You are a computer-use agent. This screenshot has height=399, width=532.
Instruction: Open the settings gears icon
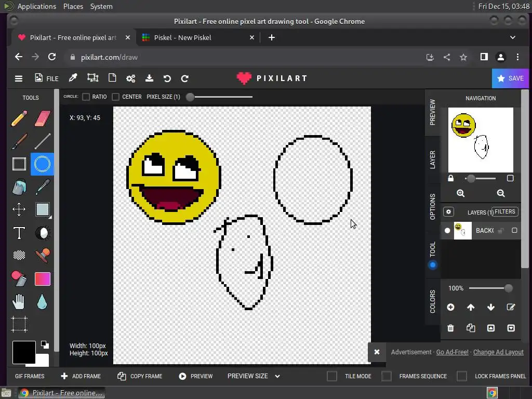click(x=130, y=78)
